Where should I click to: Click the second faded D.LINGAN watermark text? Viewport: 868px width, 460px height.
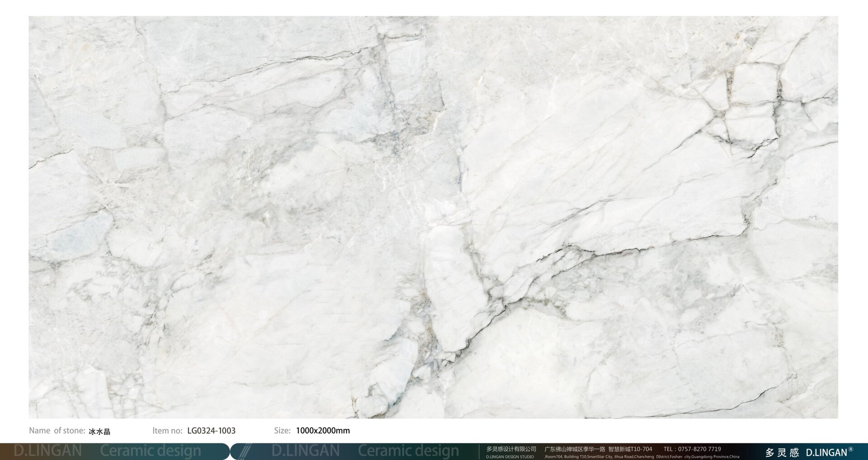point(306,451)
